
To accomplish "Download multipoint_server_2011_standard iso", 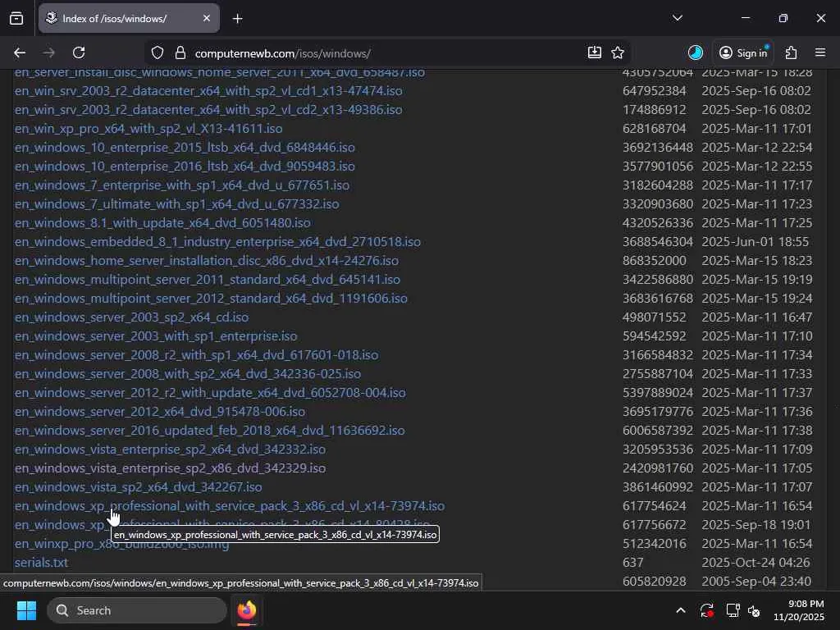I will pyautogui.click(x=208, y=279).
